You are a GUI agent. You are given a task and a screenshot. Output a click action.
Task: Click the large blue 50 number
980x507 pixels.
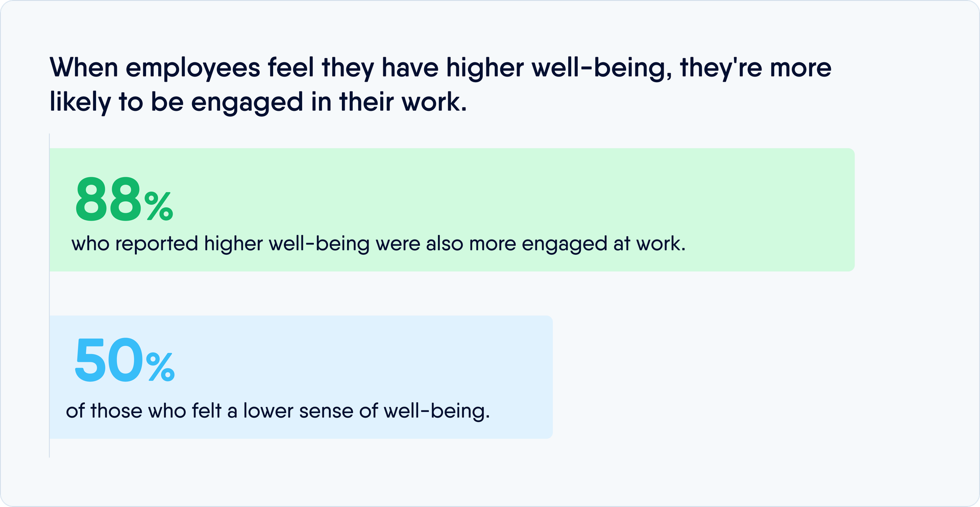tap(109, 360)
